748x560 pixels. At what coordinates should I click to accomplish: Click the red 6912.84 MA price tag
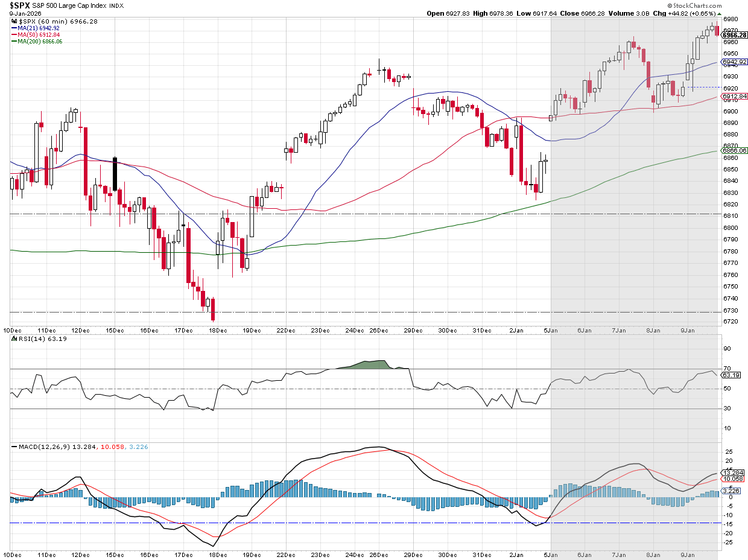735,96
